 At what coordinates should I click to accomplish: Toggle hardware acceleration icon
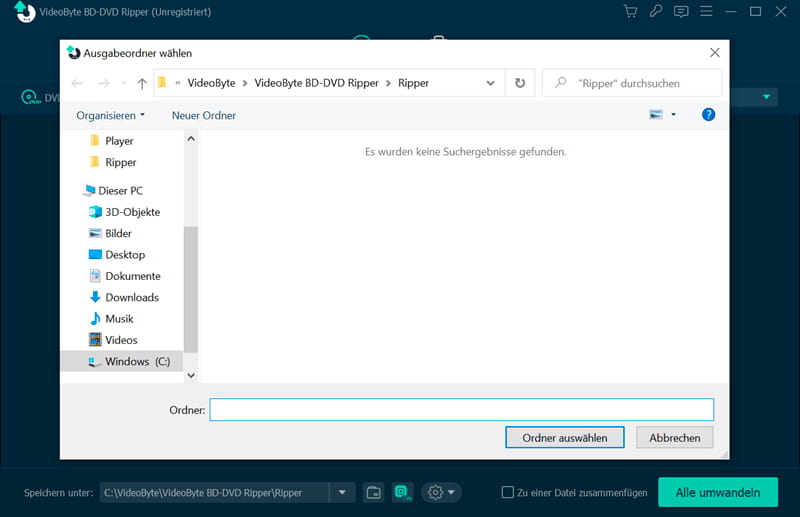(403, 493)
